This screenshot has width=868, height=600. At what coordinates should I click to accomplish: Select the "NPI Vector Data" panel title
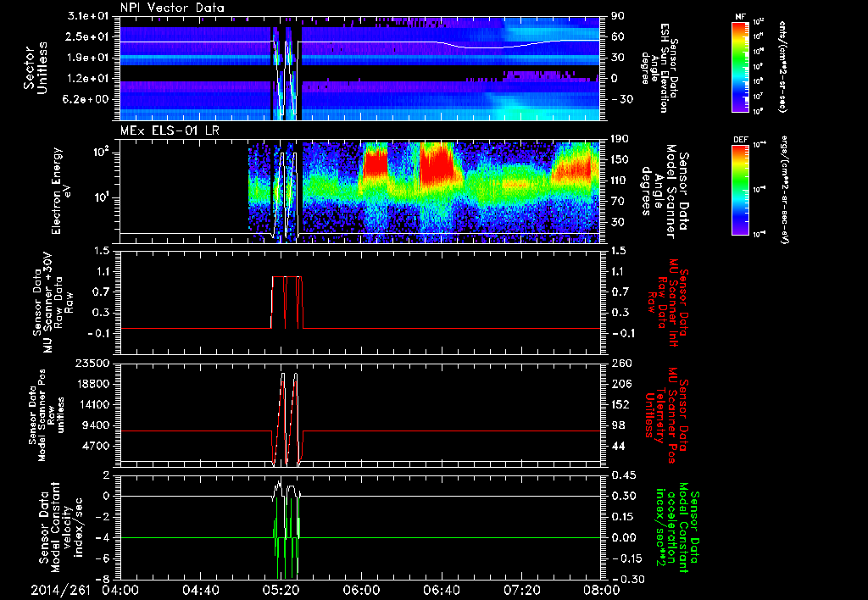pos(173,8)
